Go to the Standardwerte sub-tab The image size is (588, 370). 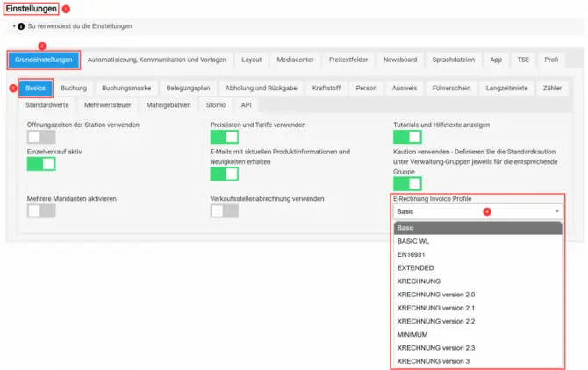[47, 105]
